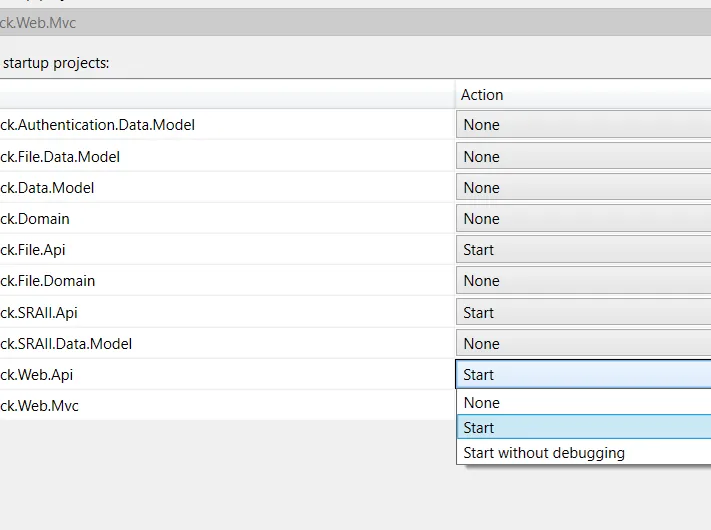Change Action for File.Api project
This screenshot has width=711, height=530.
[x=583, y=250]
